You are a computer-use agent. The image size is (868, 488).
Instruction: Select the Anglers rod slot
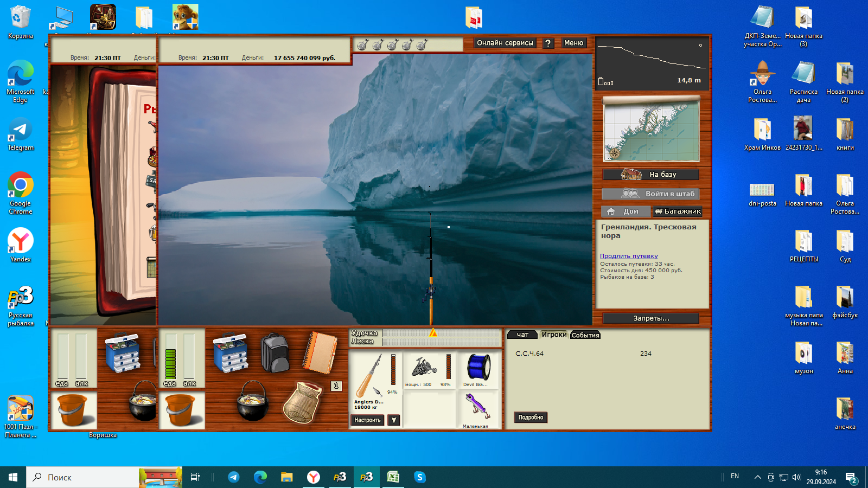pos(375,381)
